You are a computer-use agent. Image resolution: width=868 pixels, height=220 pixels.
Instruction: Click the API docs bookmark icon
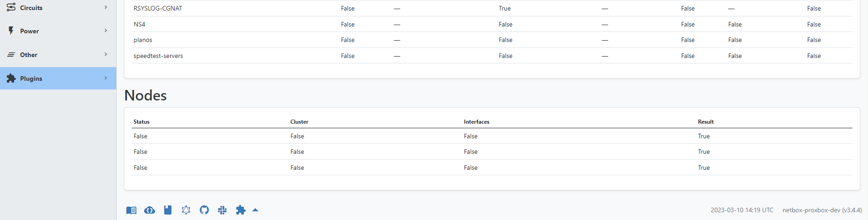click(168, 210)
